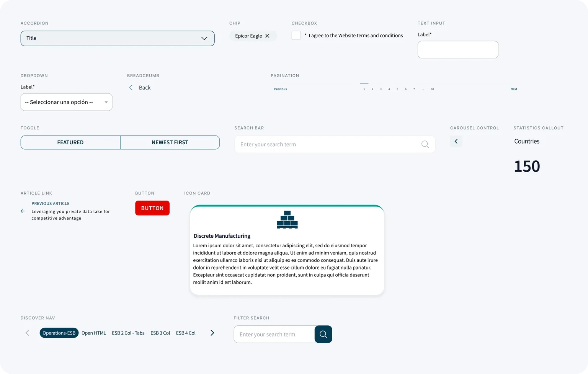The image size is (588, 374).
Task: Expand the Title accordion chevron
Action: (x=204, y=38)
